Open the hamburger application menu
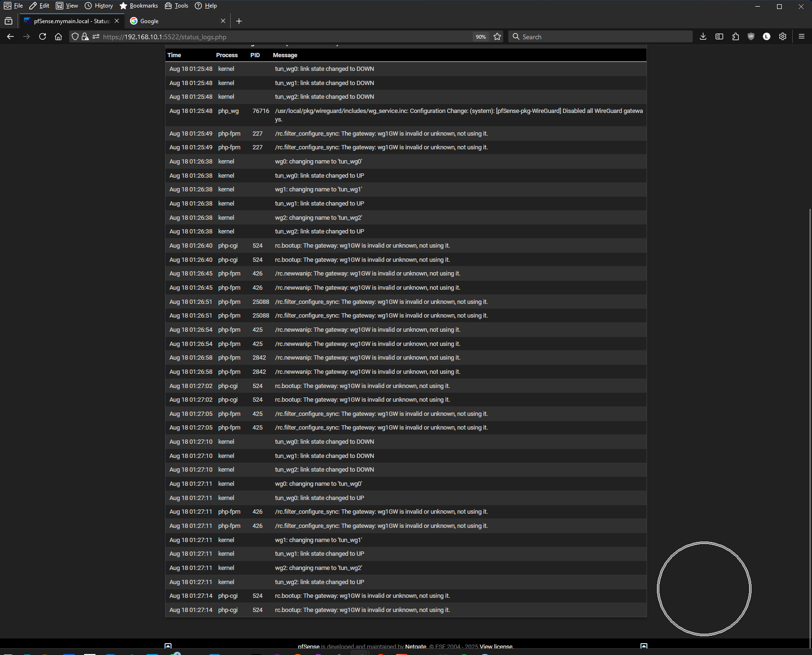Viewport: 812px width, 655px height. point(802,37)
